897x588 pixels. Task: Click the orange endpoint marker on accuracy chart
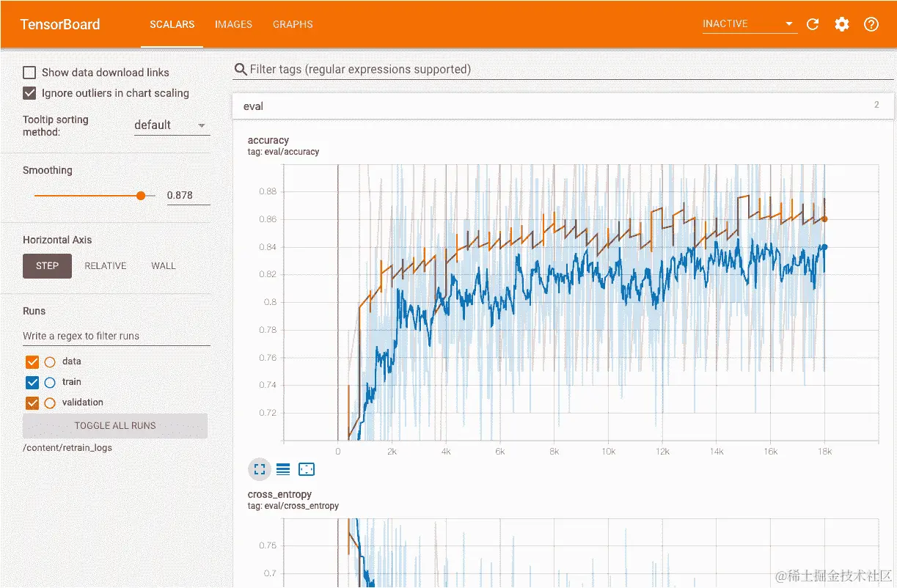(824, 219)
